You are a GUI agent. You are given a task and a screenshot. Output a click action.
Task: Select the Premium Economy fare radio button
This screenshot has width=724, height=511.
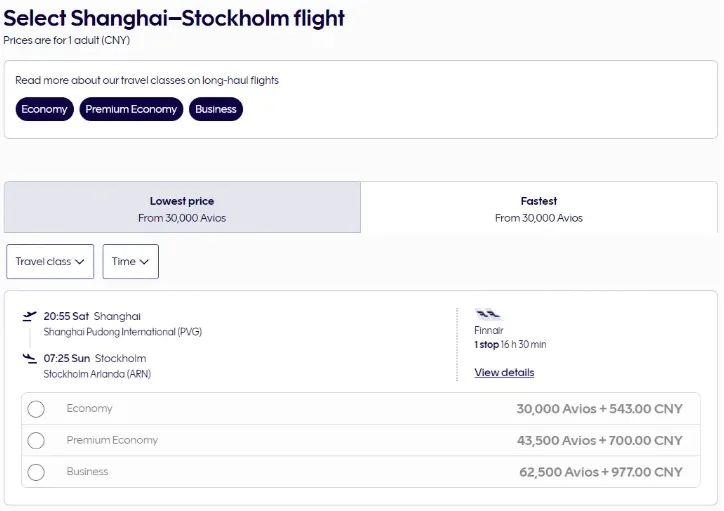[x=36, y=441]
